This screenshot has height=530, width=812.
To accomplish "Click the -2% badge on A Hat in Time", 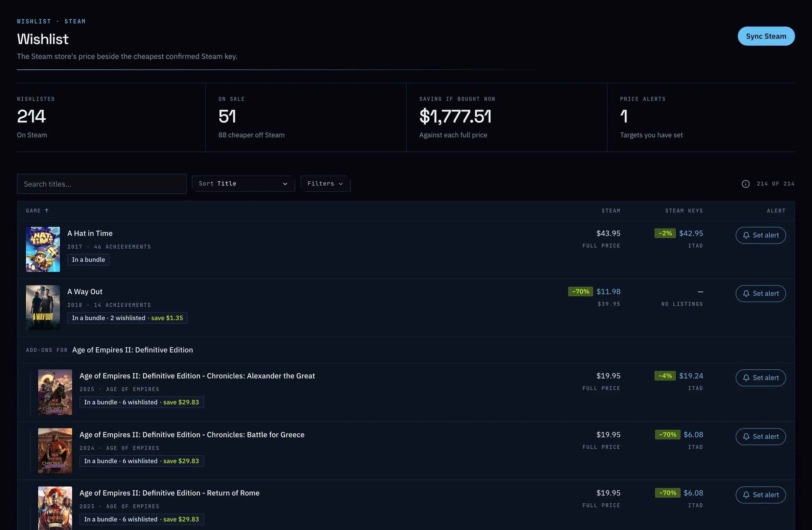I will (x=665, y=233).
